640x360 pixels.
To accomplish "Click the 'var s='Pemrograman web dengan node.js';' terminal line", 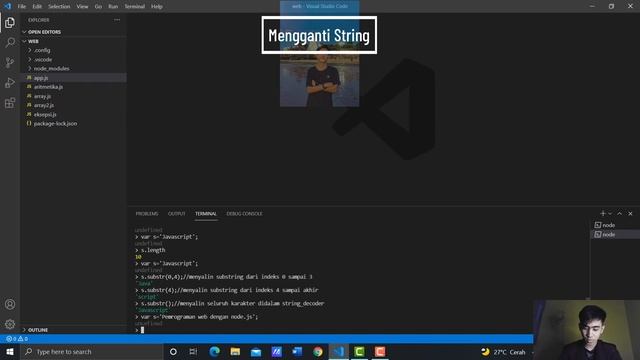I will [197, 317].
